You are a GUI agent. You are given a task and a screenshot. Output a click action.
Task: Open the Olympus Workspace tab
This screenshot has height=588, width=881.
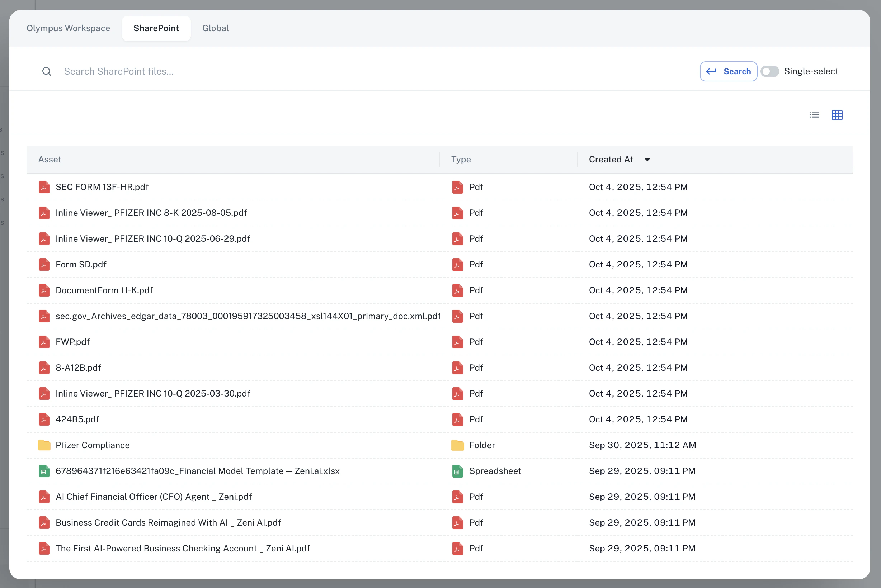(68, 28)
